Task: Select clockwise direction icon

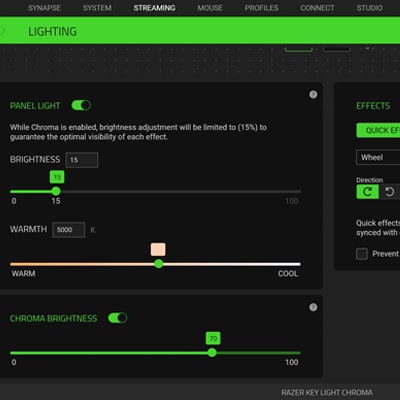Action: 367,192
